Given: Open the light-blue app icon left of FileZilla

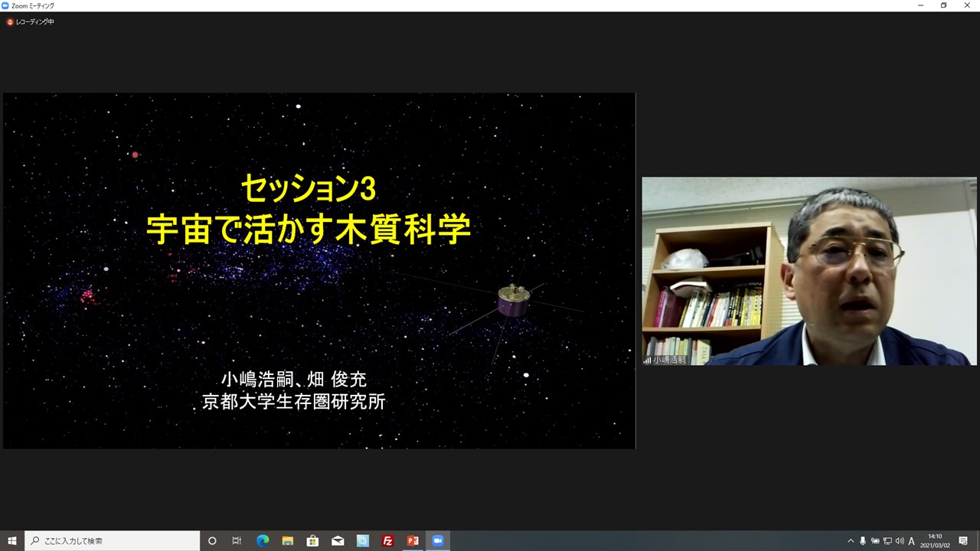Looking at the screenshot, I should pyautogui.click(x=363, y=541).
